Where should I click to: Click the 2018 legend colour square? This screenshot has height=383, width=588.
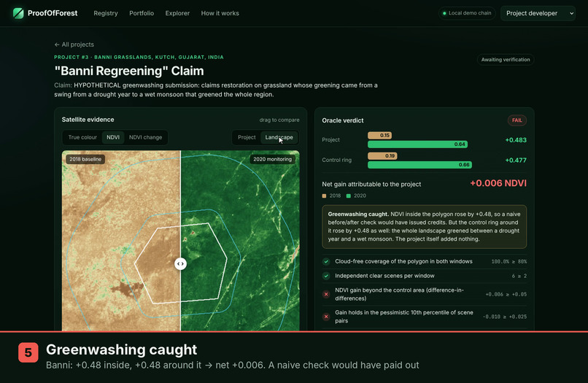coord(325,196)
